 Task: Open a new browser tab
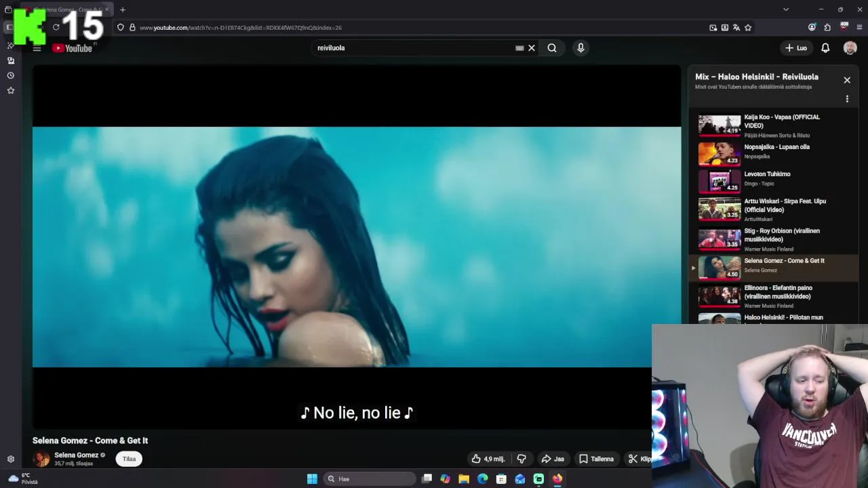click(123, 9)
